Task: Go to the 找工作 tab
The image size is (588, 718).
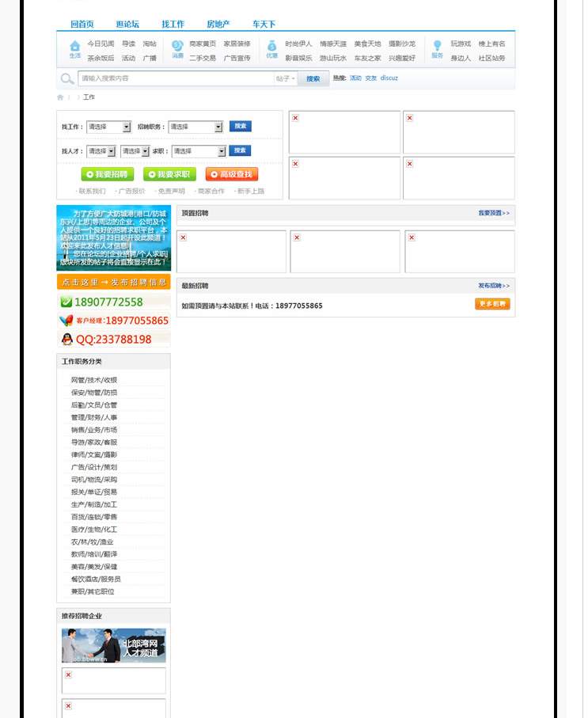Action: pyautogui.click(x=173, y=25)
